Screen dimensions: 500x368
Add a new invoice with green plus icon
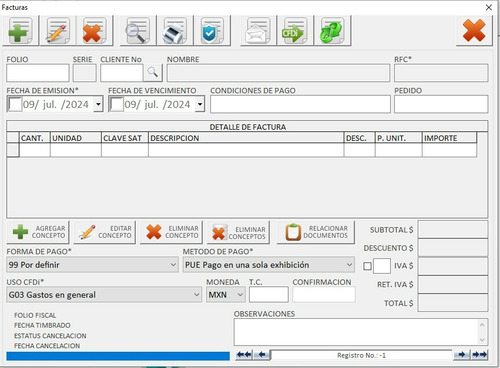click(21, 31)
